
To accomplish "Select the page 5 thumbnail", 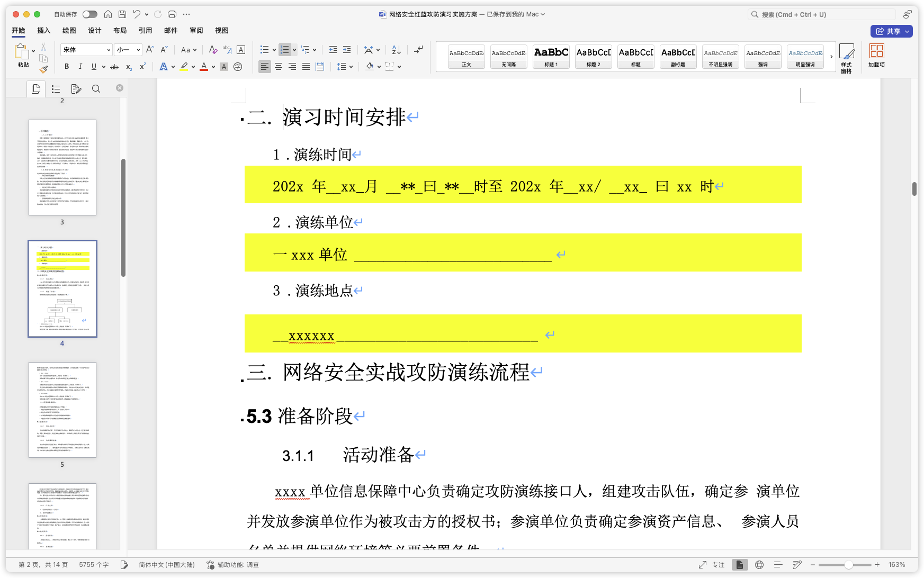I will pyautogui.click(x=62, y=410).
